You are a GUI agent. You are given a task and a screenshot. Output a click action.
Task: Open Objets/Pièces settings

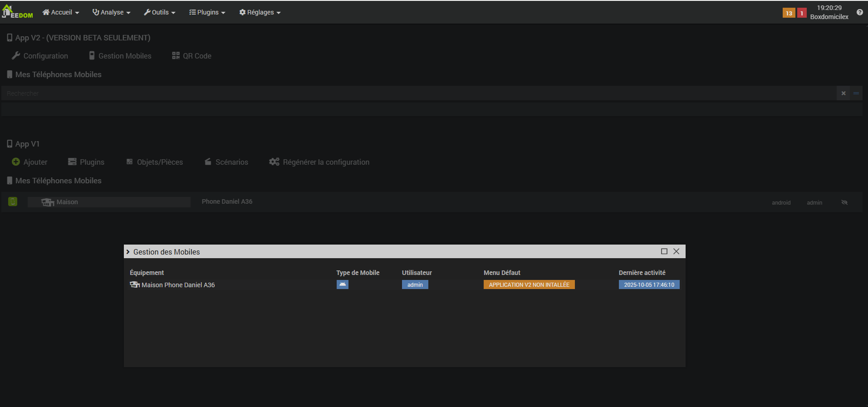[x=155, y=162]
